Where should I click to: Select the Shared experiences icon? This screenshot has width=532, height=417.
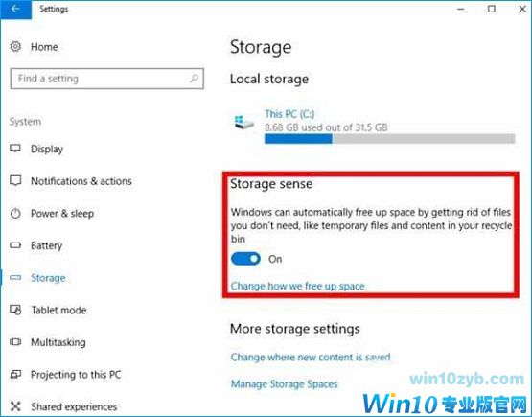(15, 406)
